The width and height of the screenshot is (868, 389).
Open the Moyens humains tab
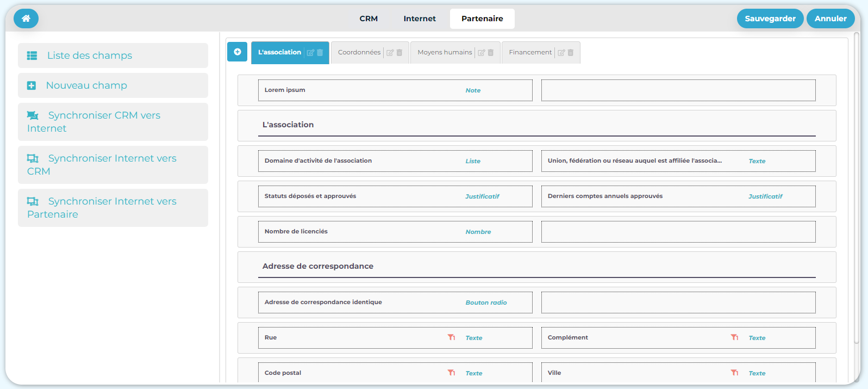click(x=444, y=52)
